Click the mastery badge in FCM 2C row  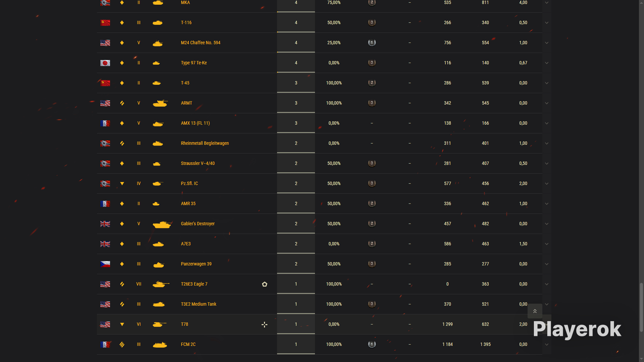point(372,344)
